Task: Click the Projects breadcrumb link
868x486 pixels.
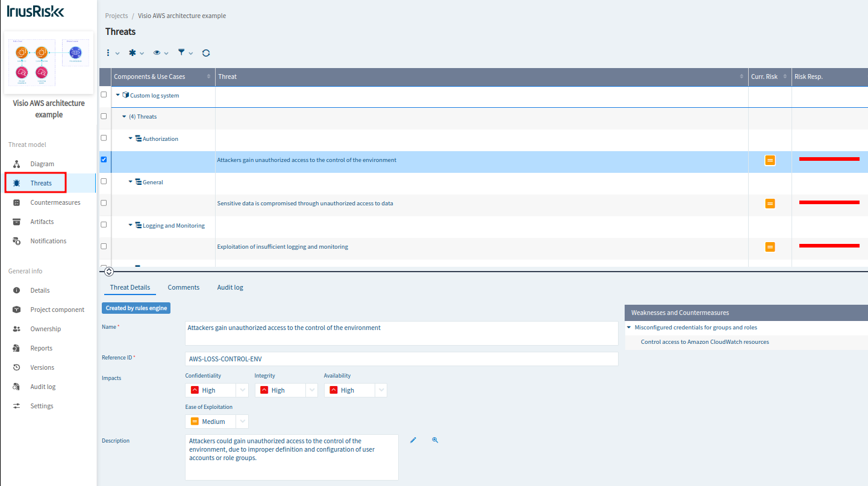Action: tap(116, 16)
